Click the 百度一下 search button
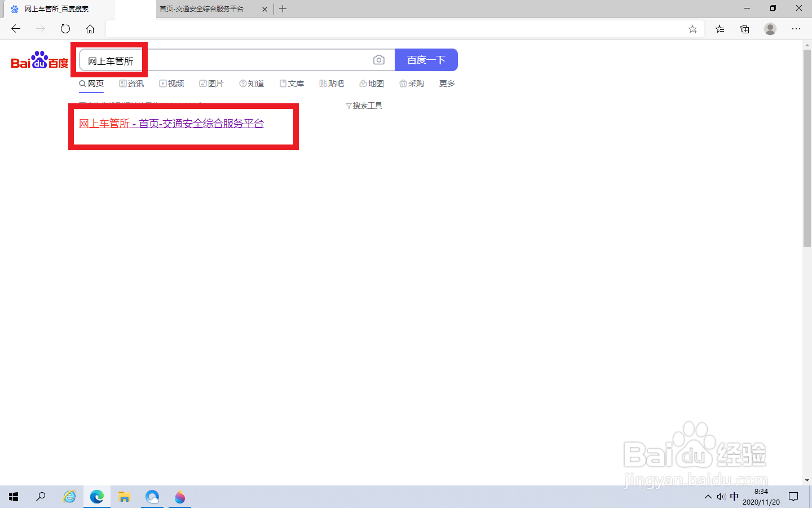Image resolution: width=812 pixels, height=508 pixels. [x=426, y=60]
